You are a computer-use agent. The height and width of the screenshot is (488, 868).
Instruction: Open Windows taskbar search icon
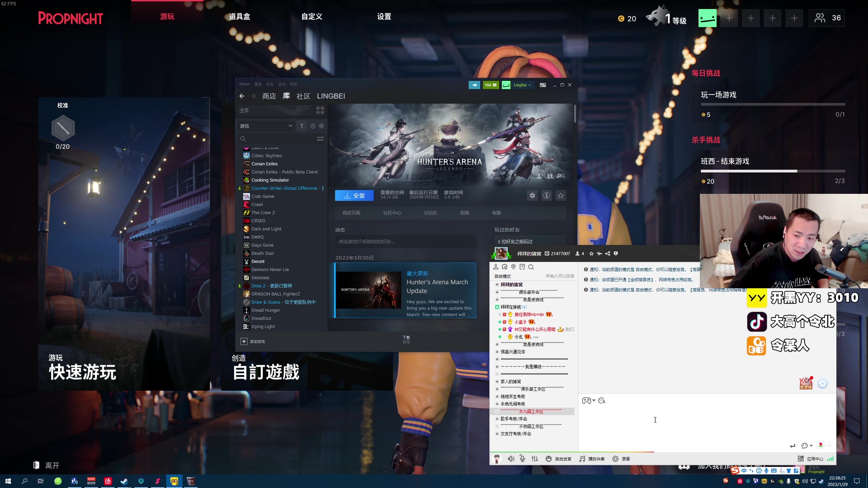24,481
